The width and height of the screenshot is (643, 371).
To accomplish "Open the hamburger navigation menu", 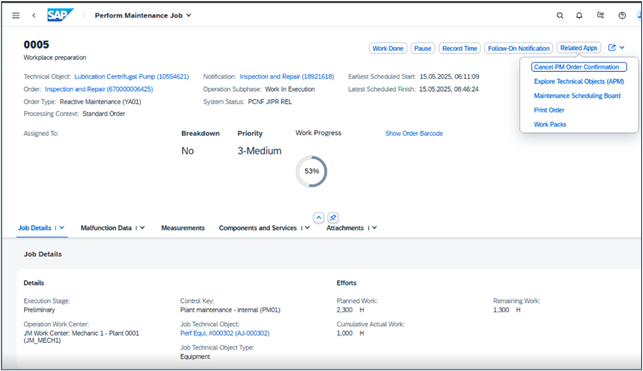I will click(16, 16).
